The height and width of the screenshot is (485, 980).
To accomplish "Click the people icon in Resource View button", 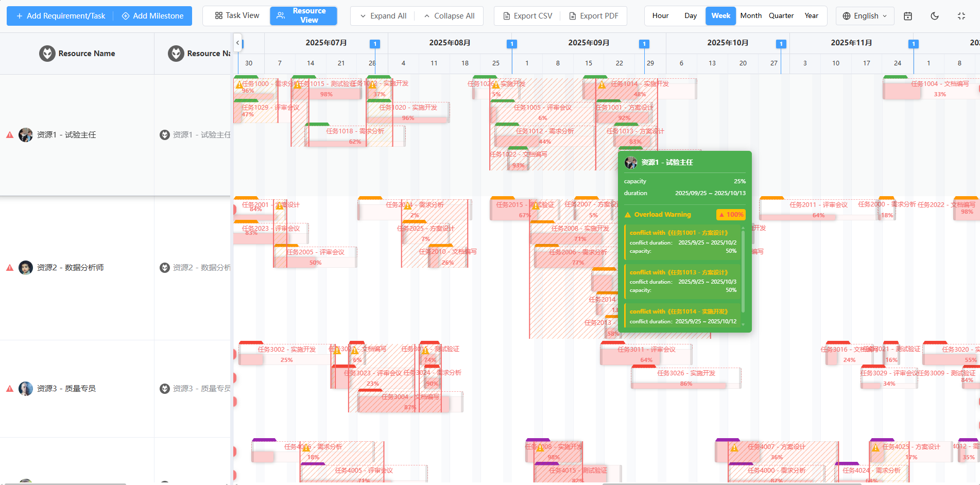I will [281, 16].
